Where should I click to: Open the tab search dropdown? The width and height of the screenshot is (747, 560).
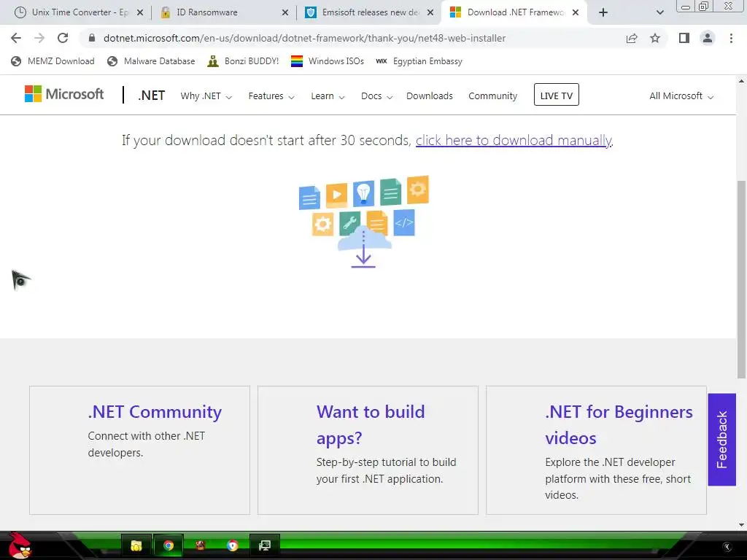(659, 12)
